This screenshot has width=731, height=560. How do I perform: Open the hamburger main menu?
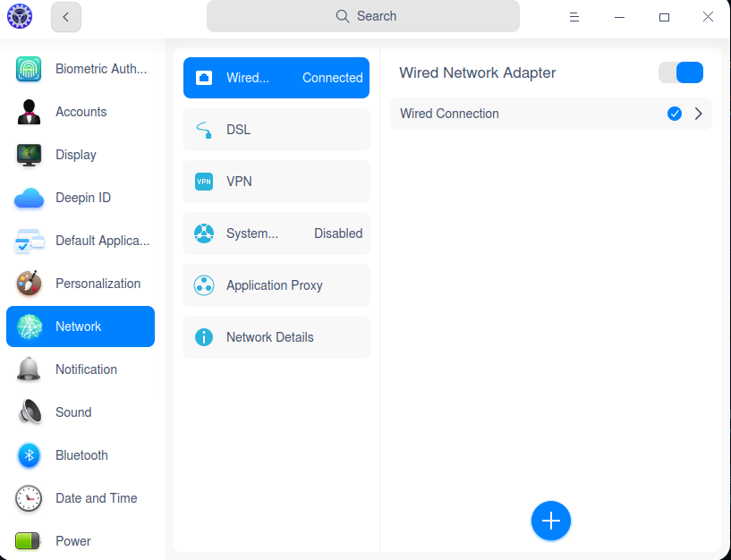(x=574, y=17)
